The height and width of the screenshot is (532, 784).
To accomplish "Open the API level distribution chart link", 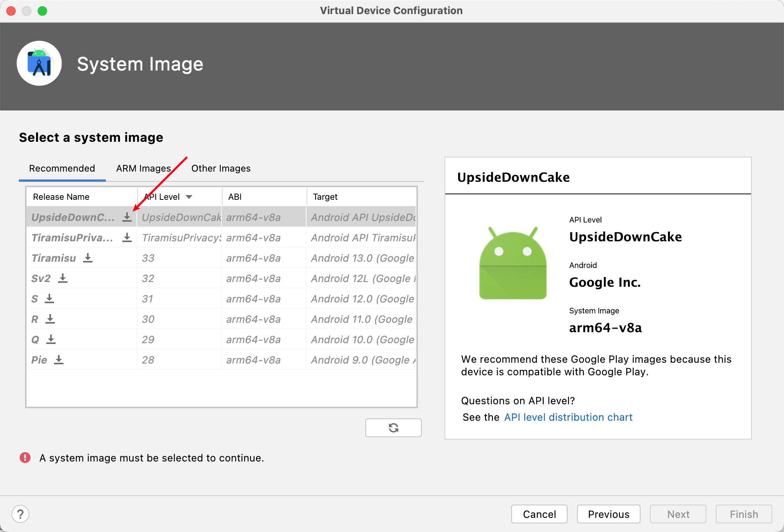I will [568, 417].
